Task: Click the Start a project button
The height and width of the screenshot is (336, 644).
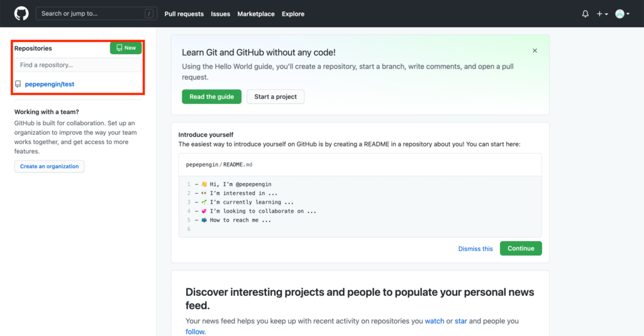Action: tap(275, 96)
